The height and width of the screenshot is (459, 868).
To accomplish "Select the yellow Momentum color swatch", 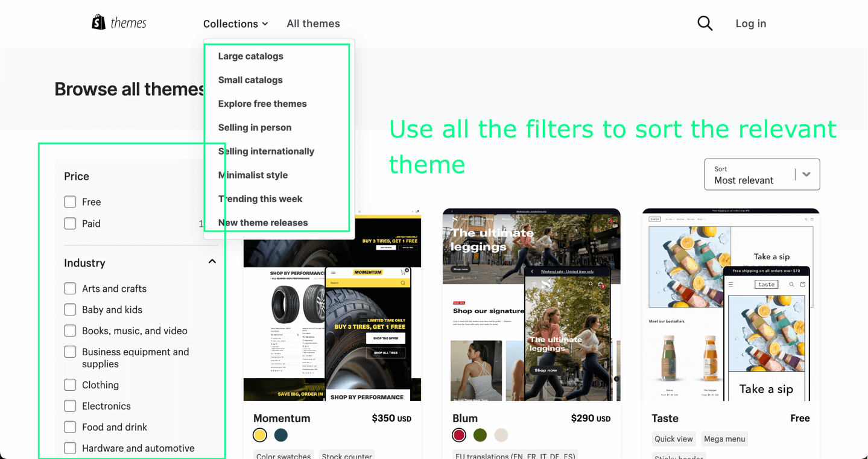I will tap(260, 435).
